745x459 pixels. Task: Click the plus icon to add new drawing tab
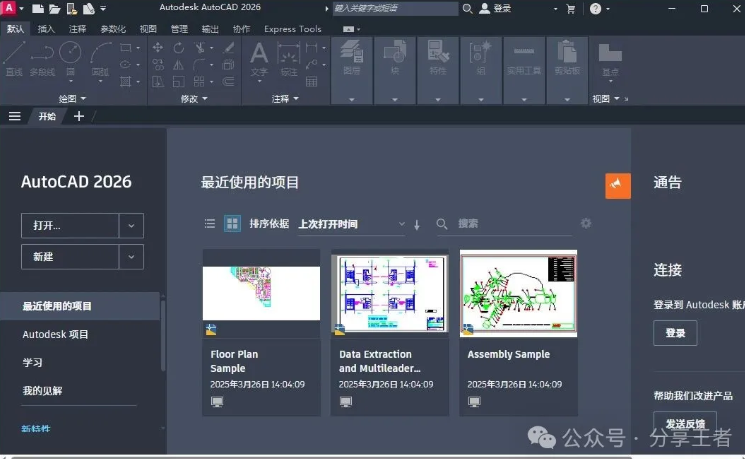(79, 116)
